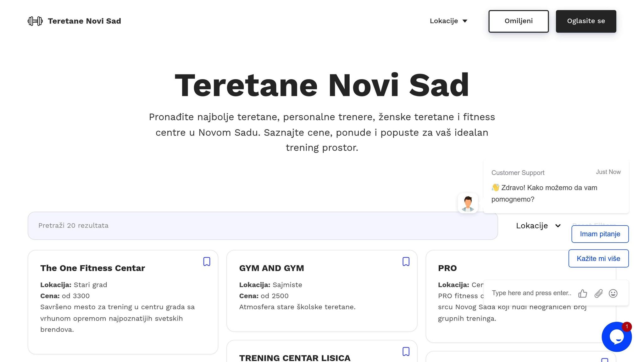644x362 pixels.
Task: Click the Customer Support avatar image
Action: tap(467, 203)
